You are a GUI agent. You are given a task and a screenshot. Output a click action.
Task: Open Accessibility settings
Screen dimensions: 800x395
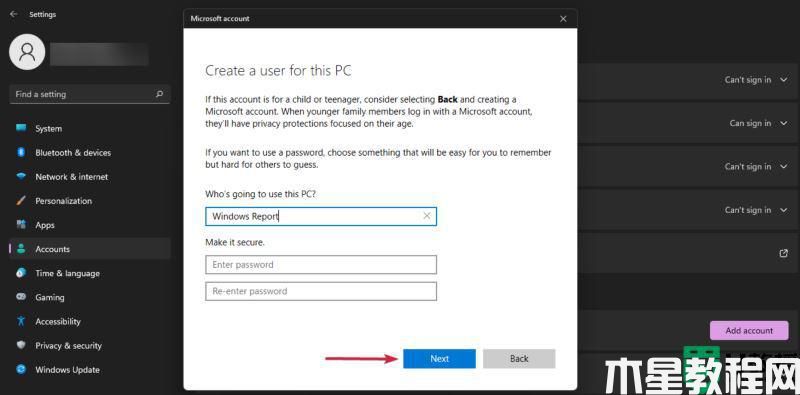90,322
